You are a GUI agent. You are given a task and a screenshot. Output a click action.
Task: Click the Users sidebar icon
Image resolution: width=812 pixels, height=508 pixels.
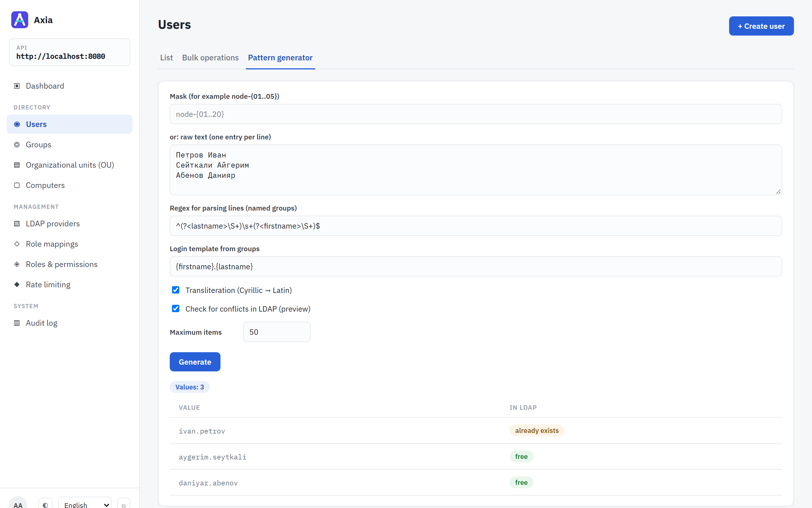pos(17,124)
